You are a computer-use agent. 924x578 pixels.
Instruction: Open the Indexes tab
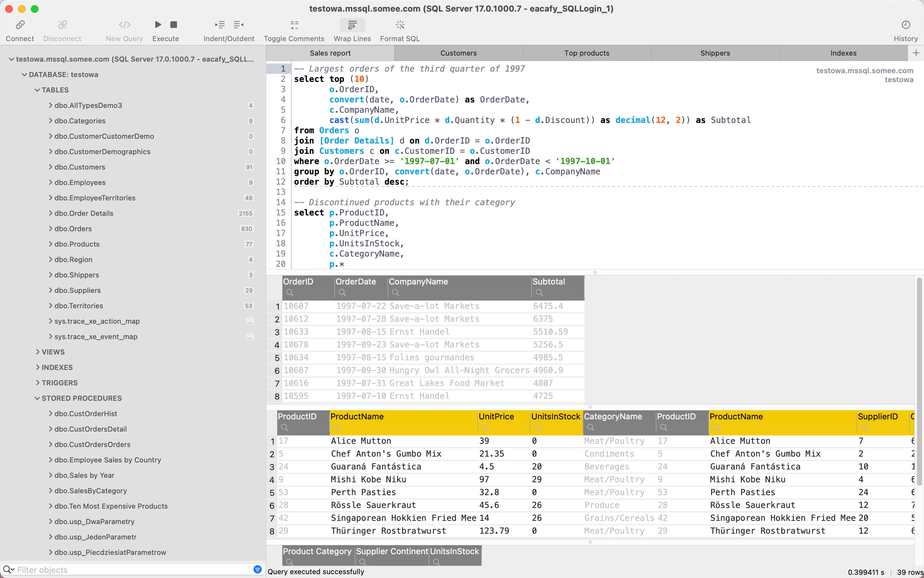(843, 53)
